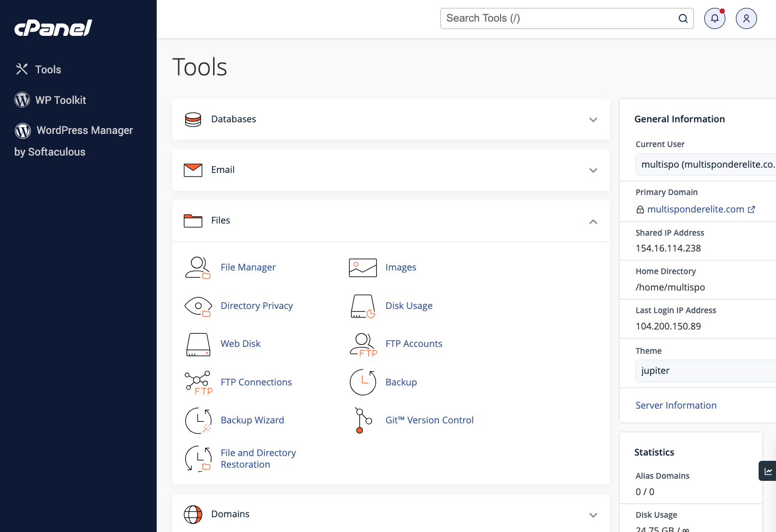
Task: Open the File Manager icon
Action: click(198, 268)
